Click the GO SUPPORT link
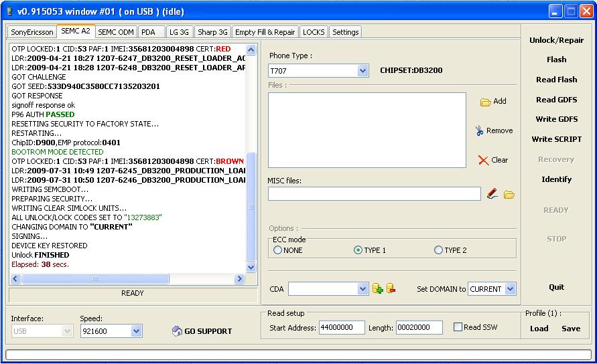Screen dimensions: 597x364 [x=208, y=331]
